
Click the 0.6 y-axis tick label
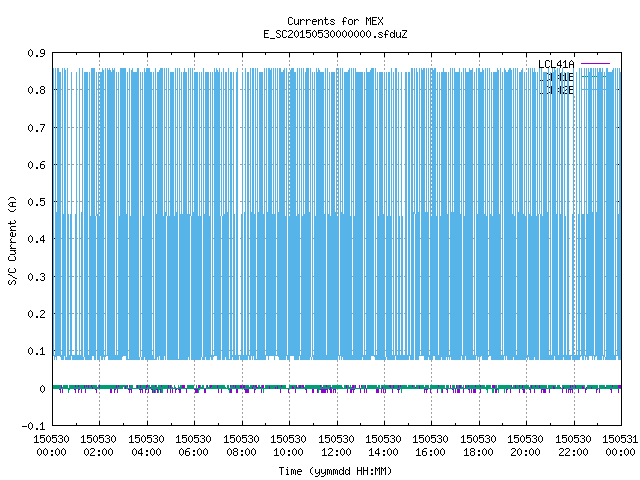pyautogui.click(x=36, y=165)
